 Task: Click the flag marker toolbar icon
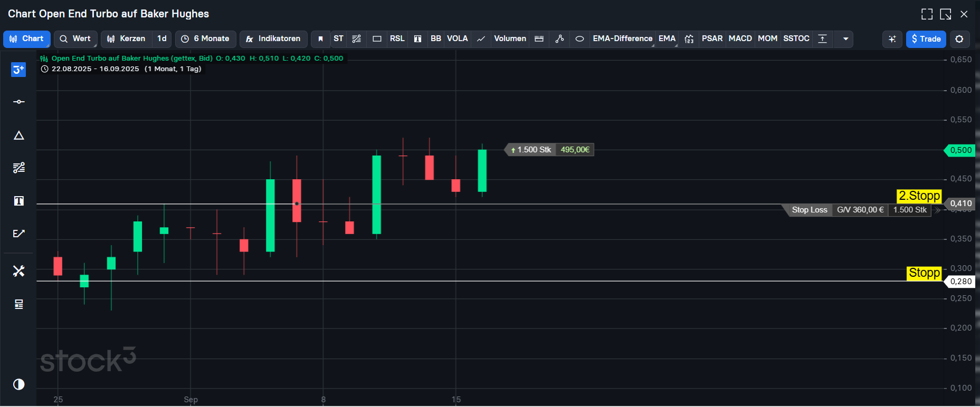coord(320,39)
